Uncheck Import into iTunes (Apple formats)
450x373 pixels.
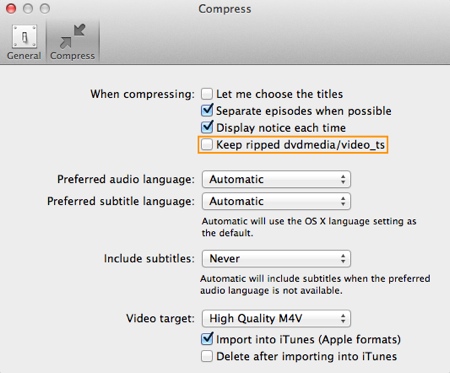pos(207,339)
